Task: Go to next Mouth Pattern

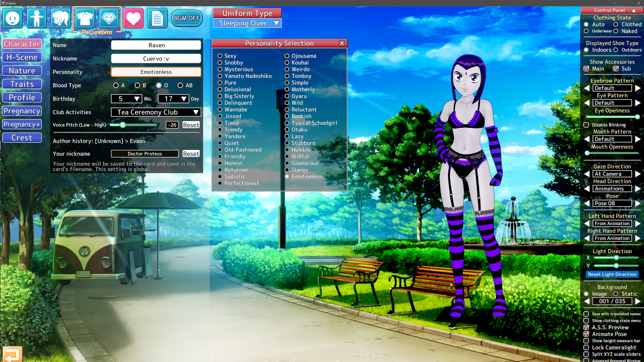Action: pos(638,139)
